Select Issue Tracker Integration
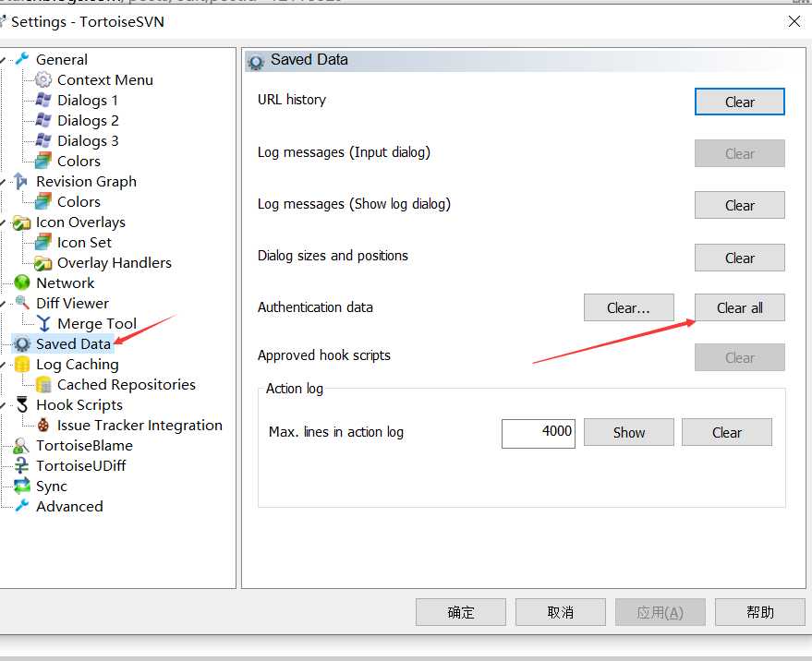This screenshot has height=661, width=812. coord(139,425)
